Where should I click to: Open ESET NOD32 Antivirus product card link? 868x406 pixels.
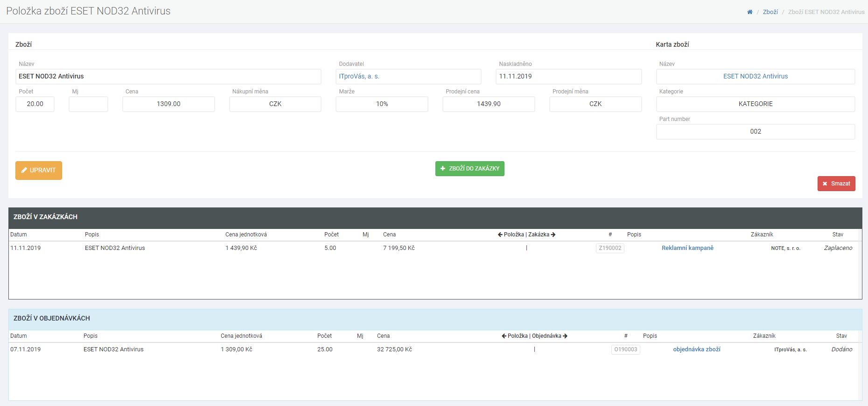coord(755,76)
